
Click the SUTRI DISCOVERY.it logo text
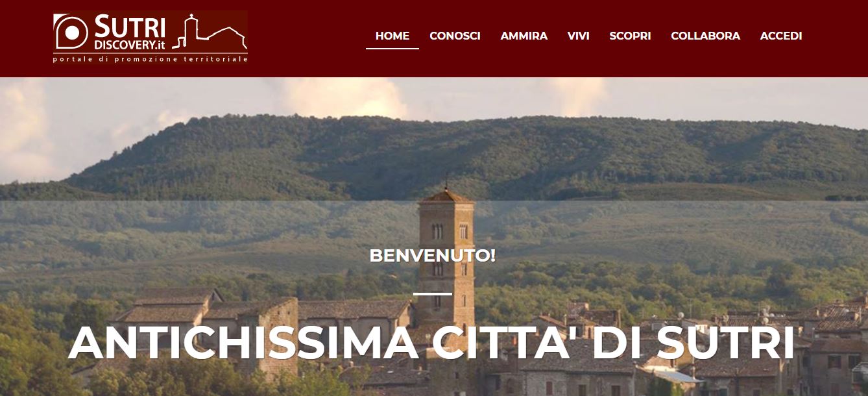(x=130, y=33)
